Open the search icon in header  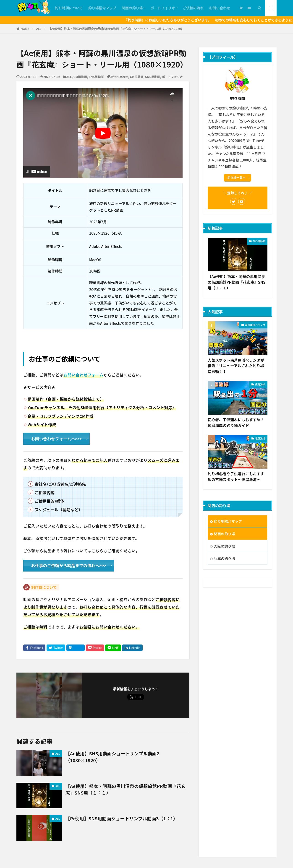click(x=259, y=8)
